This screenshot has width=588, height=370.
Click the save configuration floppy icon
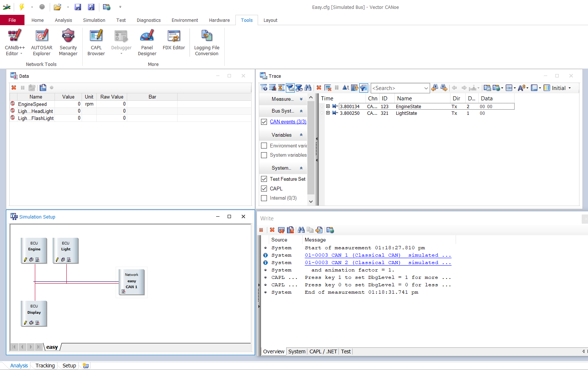pos(77,7)
